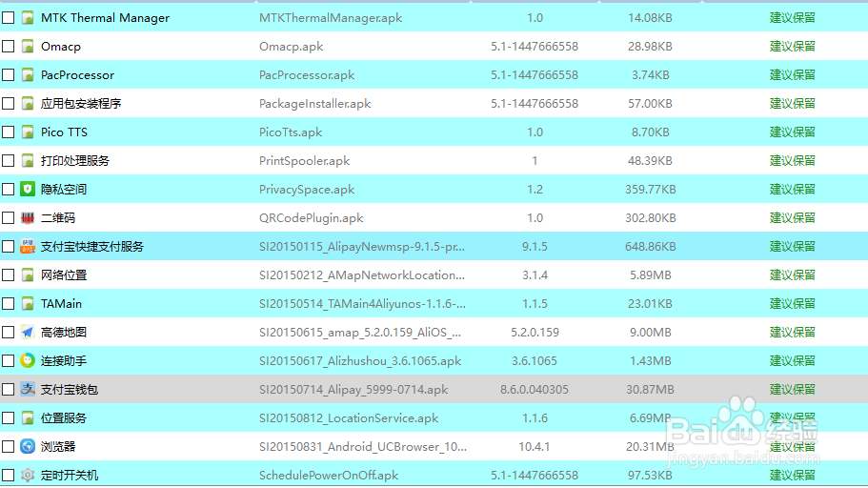
Task: Check the 连接助手 checkbox
Action: (x=9, y=361)
